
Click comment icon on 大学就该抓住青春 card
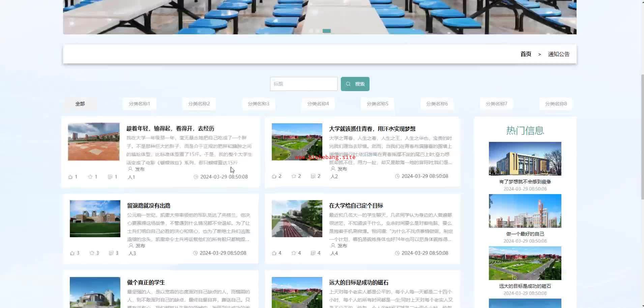313,176
